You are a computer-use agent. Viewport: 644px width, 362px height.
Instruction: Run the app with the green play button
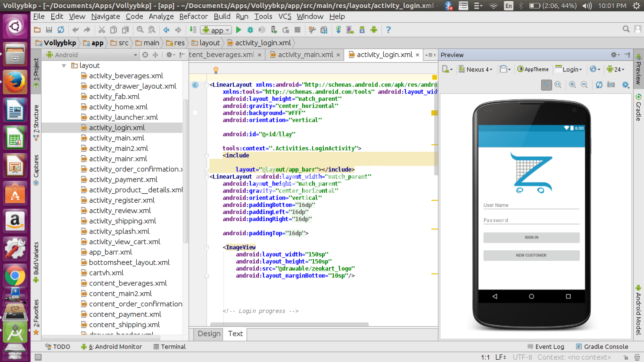238,30
